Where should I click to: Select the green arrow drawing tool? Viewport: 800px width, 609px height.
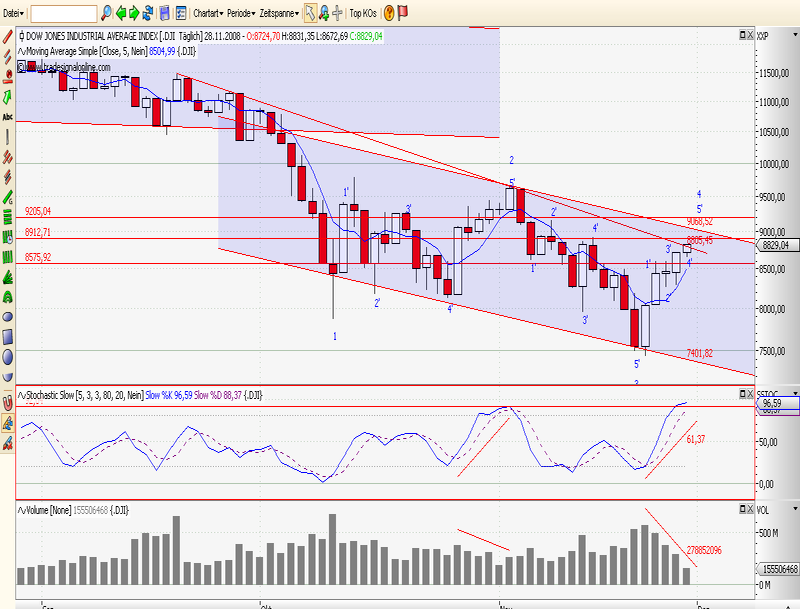pos(8,96)
